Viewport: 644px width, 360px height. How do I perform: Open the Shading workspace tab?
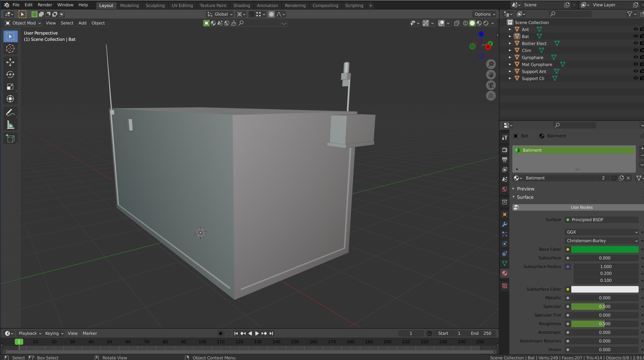[241, 5]
